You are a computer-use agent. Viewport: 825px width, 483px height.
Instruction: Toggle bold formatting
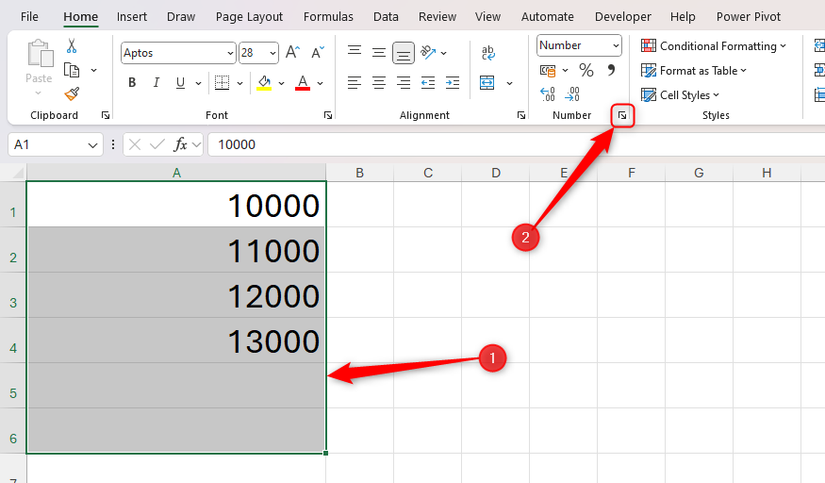(132, 83)
